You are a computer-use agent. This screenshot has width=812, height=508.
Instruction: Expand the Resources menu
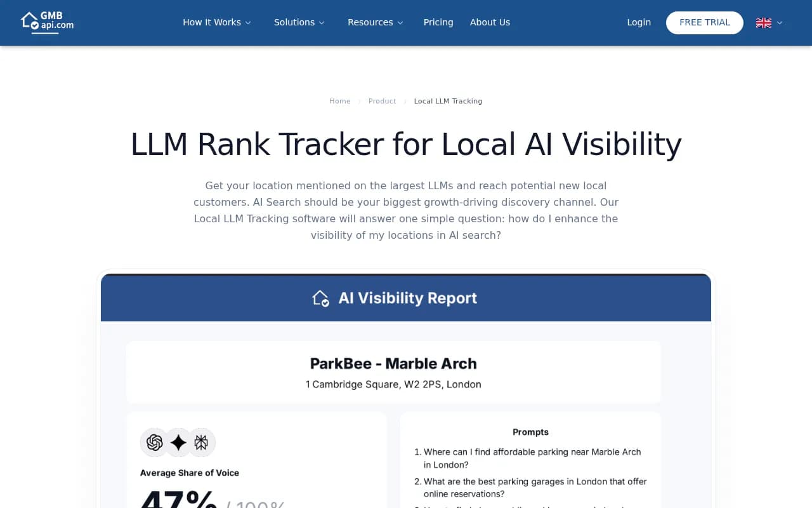(376, 22)
